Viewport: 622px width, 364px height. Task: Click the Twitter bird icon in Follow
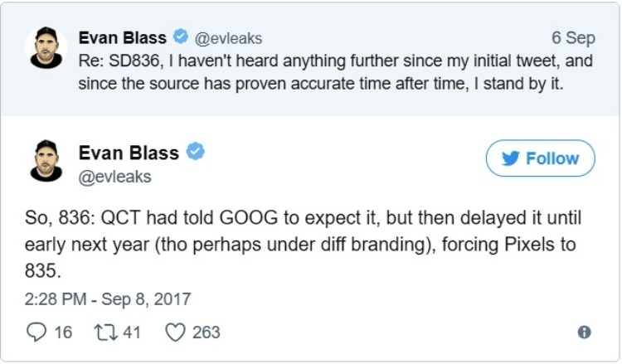(x=511, y=158)
